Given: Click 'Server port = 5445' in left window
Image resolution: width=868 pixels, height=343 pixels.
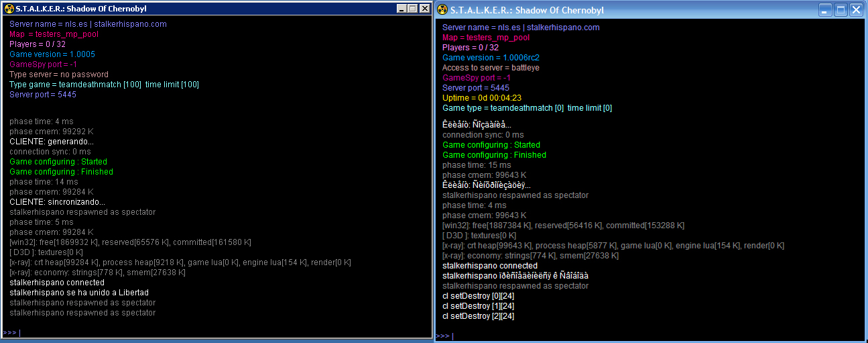Looking at the screenshot, I should coord(43,95).
